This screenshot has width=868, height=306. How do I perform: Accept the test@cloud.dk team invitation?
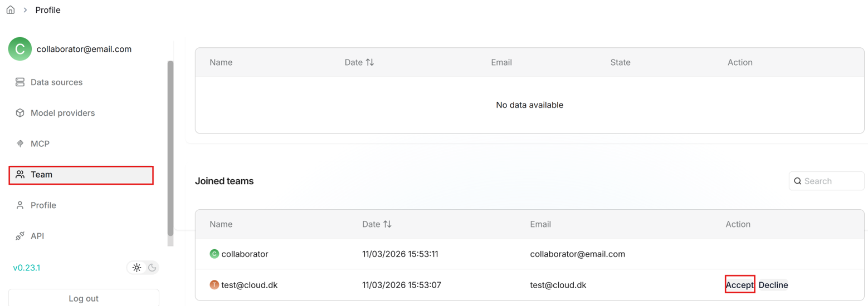pos(739,285)
